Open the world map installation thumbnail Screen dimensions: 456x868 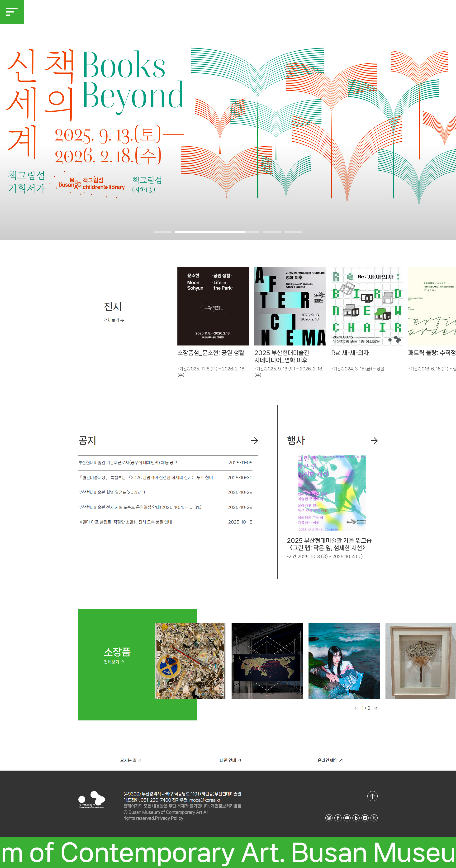tap(267, 661)
